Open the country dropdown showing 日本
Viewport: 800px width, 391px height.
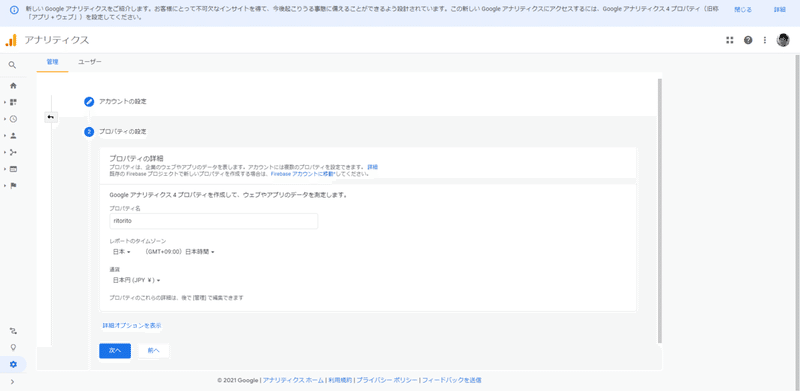click(x=122, y=252)
